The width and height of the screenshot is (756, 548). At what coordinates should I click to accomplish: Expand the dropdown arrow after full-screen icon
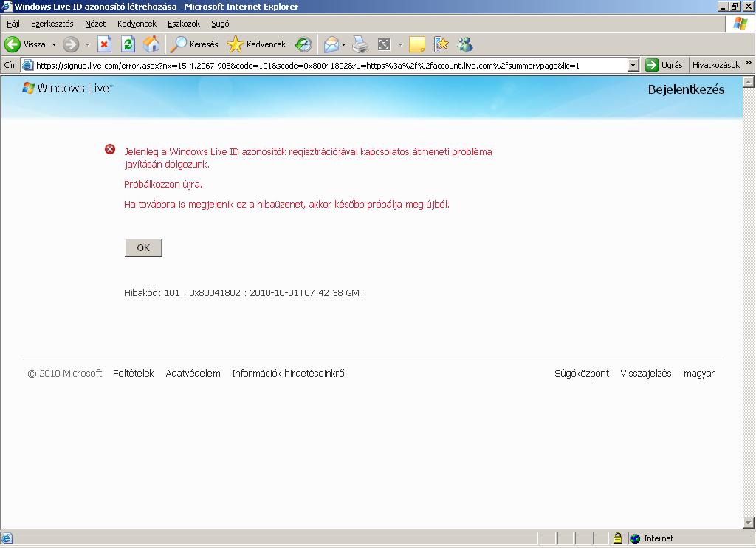pos(400,44)
